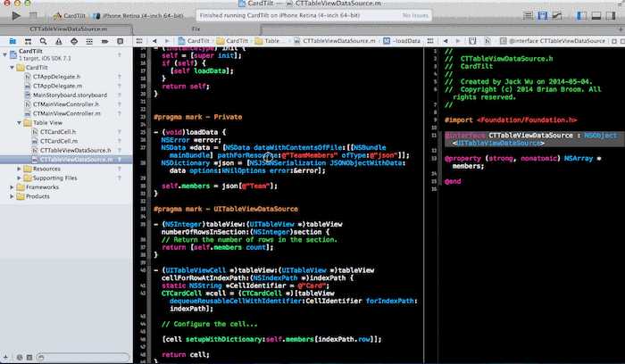Click CTTableViewDataSource.m in jump bar

click(335, 41)
